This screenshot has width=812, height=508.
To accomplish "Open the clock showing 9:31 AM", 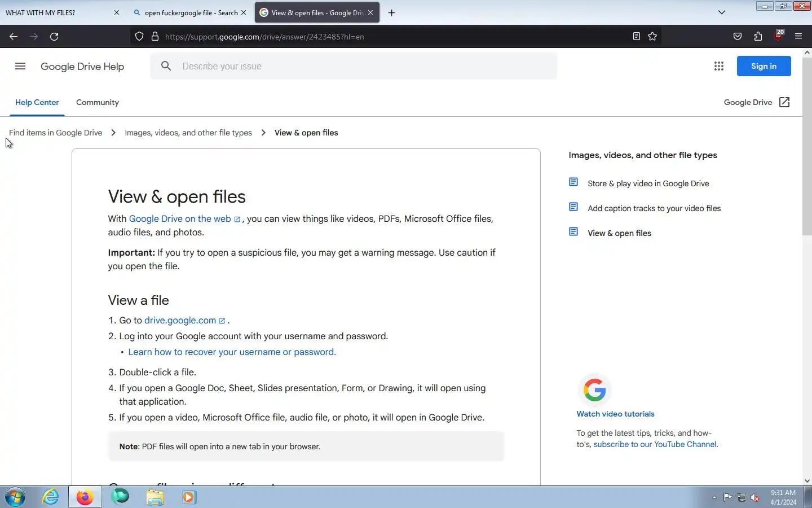I will point(783,497).
